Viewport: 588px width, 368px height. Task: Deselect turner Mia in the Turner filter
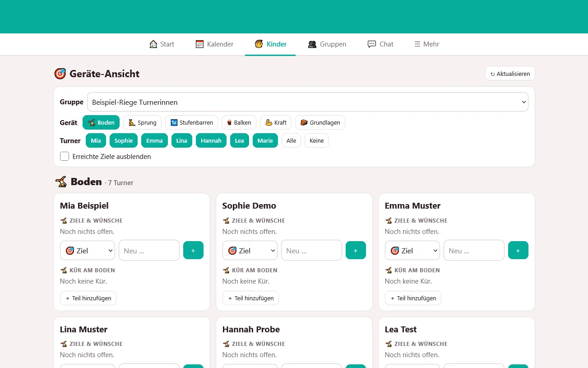click(x=96, y=140)
